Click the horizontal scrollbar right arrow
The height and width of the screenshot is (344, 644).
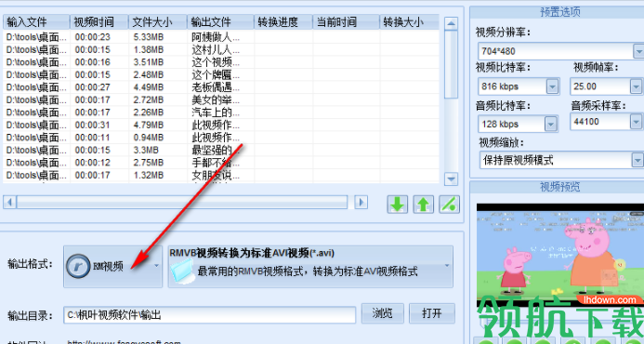(x=361, y=202)
